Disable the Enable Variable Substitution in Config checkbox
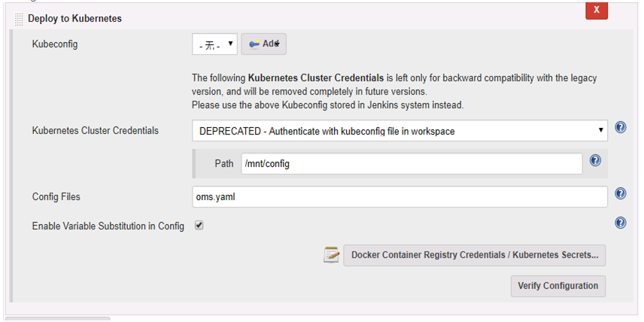The height and width of the screenshot is (322, 644). click(x=199, y=226)
